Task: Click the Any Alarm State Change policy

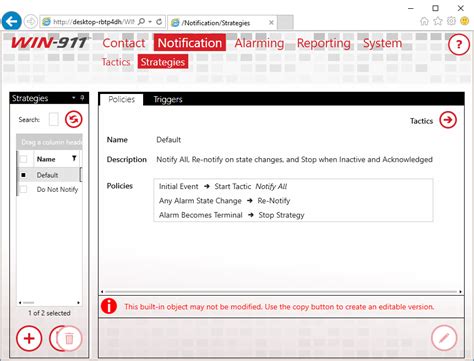Action: click(224, 201)
